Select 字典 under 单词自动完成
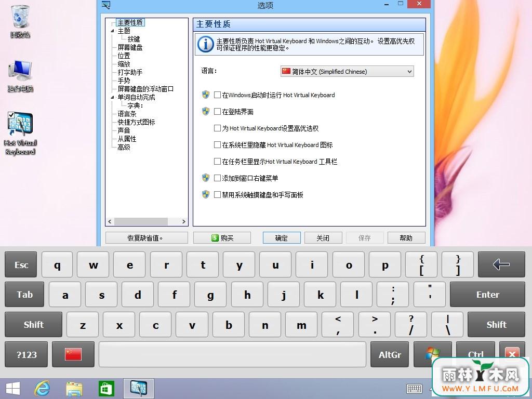 pos(135,105)
